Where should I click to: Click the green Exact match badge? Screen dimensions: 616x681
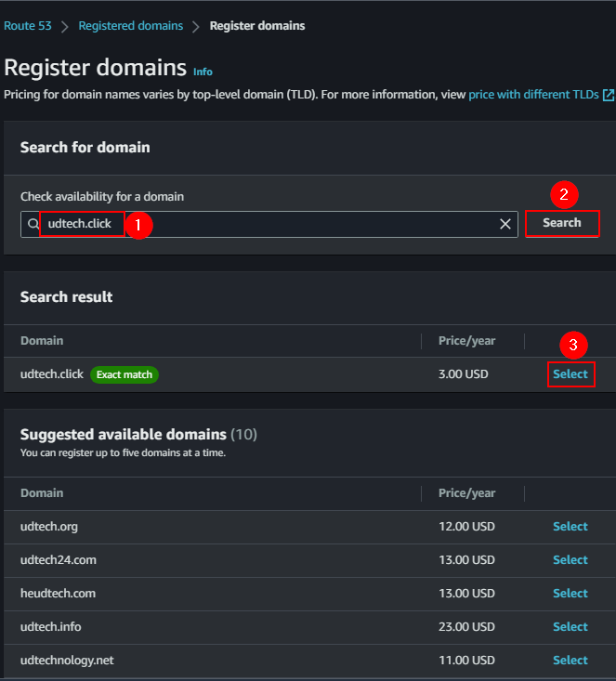coord(125,374)
